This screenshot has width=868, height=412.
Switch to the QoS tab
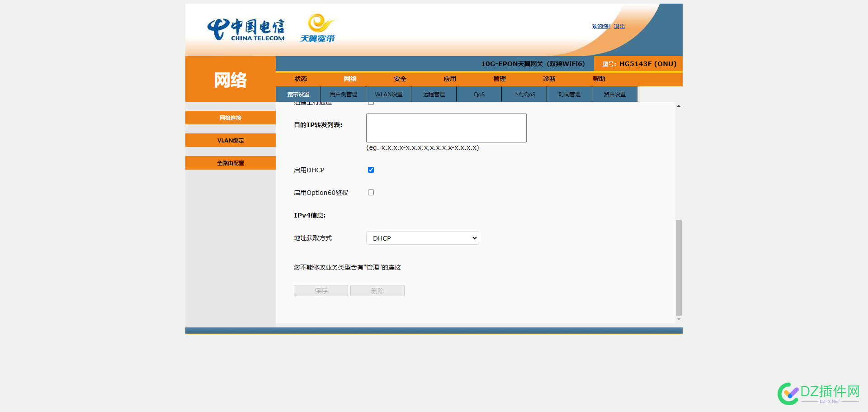click(479, 94)
